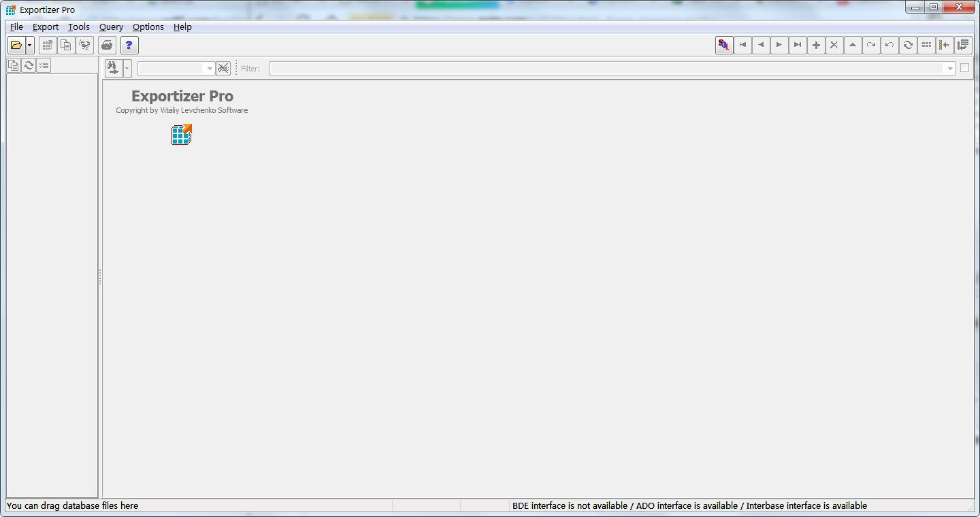The height and width of the screenshot is (517, 980).
Task: Open the Tools menu
Action: tap(79, 27)
